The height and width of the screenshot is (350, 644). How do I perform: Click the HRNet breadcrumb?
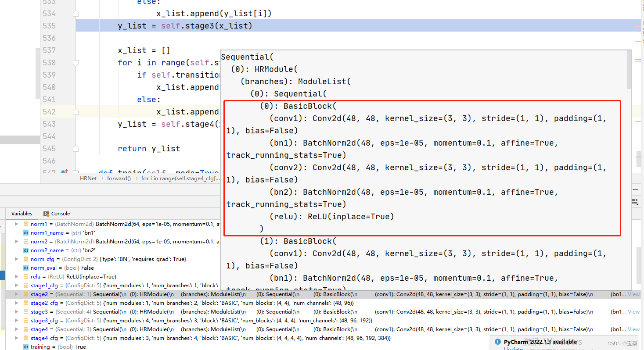(x=88, y=179)
